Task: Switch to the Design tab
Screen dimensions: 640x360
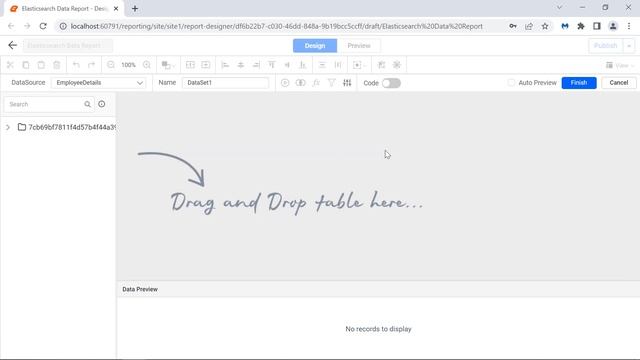Action: click(x=315, y=46)
